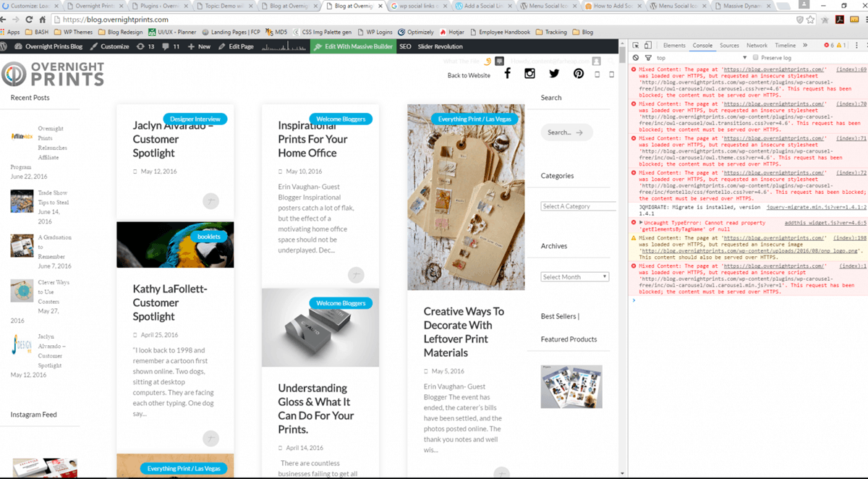868x479 pixels.
Task: Open the Back to Website link
Action: coord(469,75)
